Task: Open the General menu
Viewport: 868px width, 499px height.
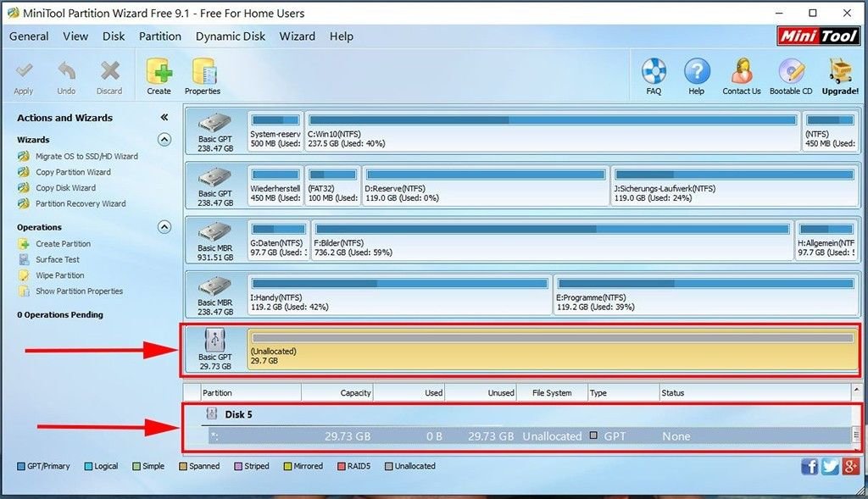Action: 29,36
